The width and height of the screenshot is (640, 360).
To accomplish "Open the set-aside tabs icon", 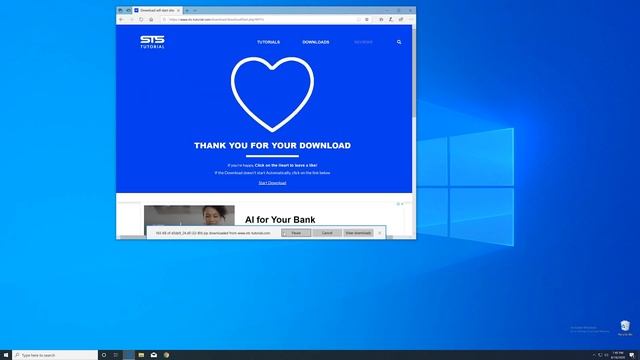I will [120, 10].
